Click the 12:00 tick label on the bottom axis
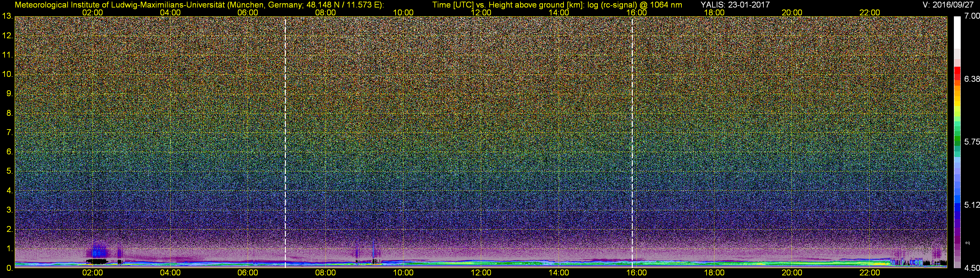980x278 pixels. tap(481, 273)
